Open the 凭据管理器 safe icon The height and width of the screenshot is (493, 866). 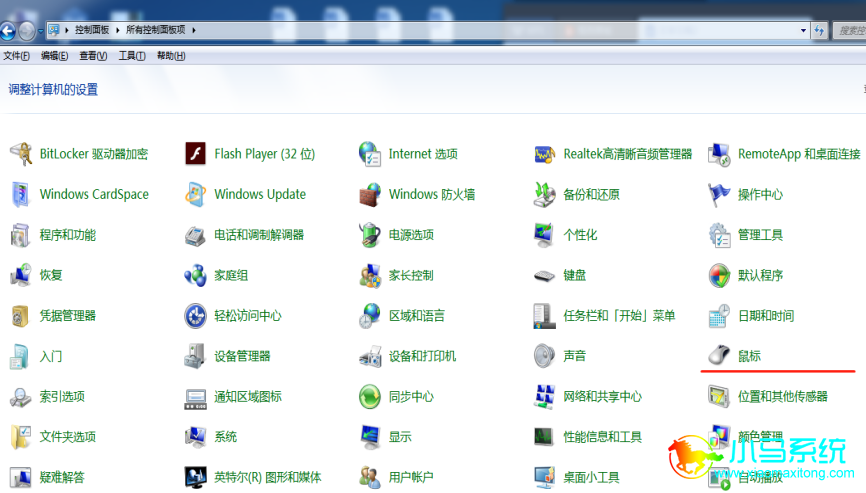click(21, 316)
